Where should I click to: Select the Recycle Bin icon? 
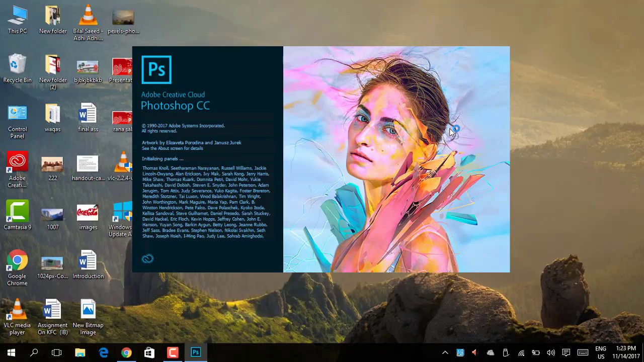pyautogui.click(x=17, y=68)
